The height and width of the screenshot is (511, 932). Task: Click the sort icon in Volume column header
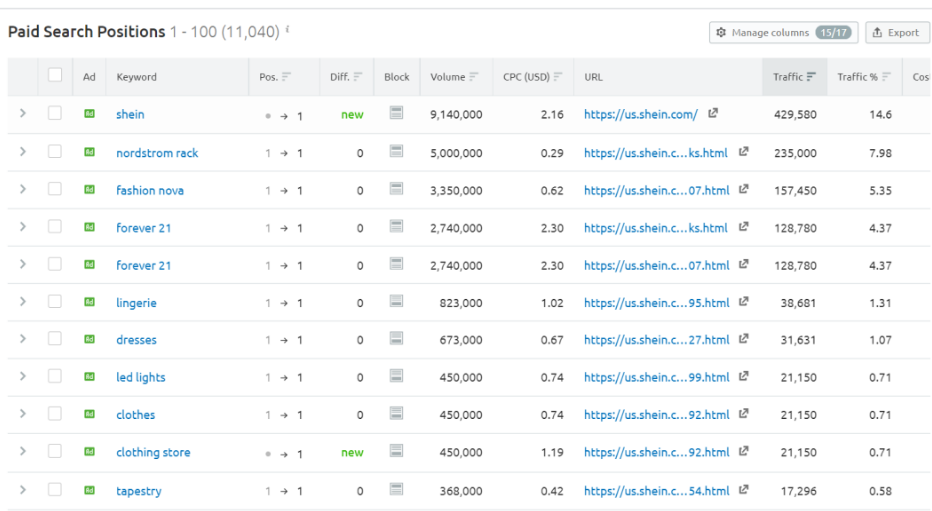pos(474,77)
